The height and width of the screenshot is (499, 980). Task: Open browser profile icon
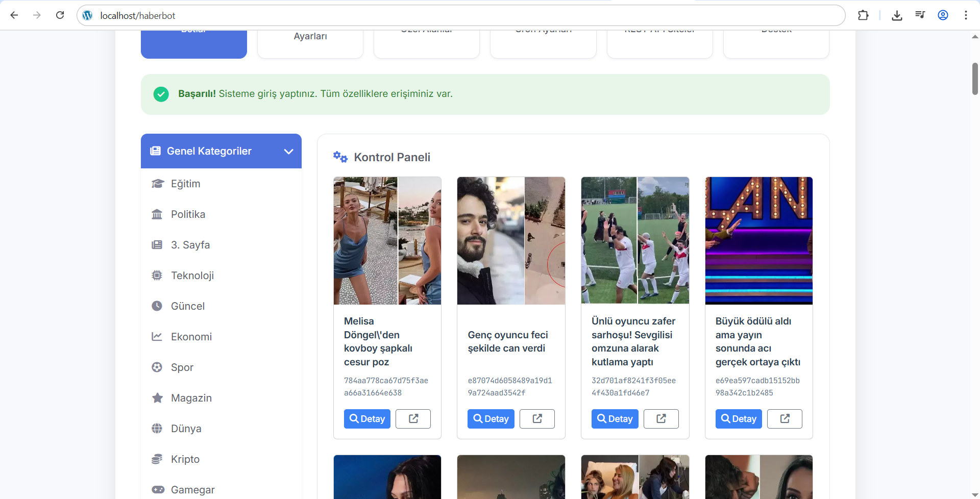coord(943,15)
